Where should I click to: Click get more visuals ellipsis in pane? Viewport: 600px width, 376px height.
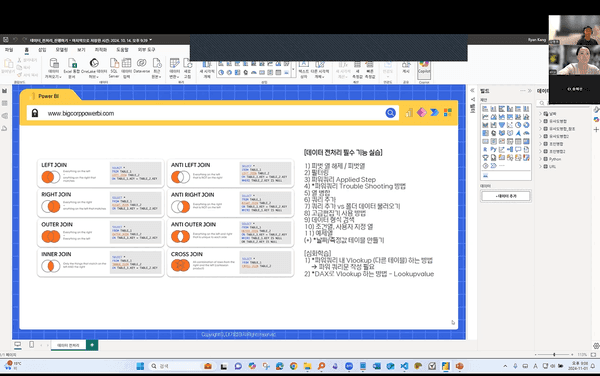coord(502,166)
